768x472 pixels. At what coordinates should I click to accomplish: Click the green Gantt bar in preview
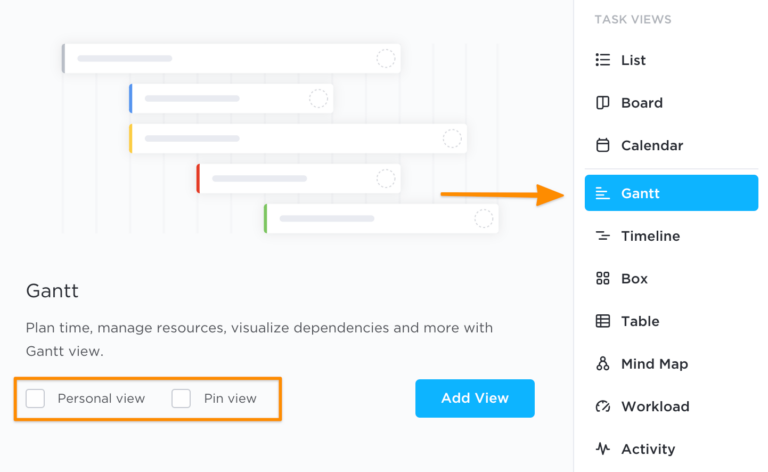[381, 218]
